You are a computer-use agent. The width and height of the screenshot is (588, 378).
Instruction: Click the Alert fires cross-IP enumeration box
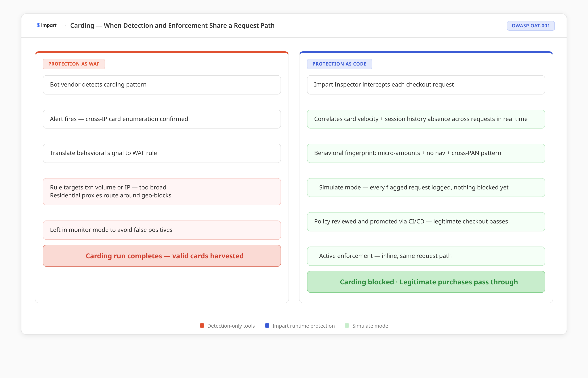pyautogui.click(x=162, y=119)
